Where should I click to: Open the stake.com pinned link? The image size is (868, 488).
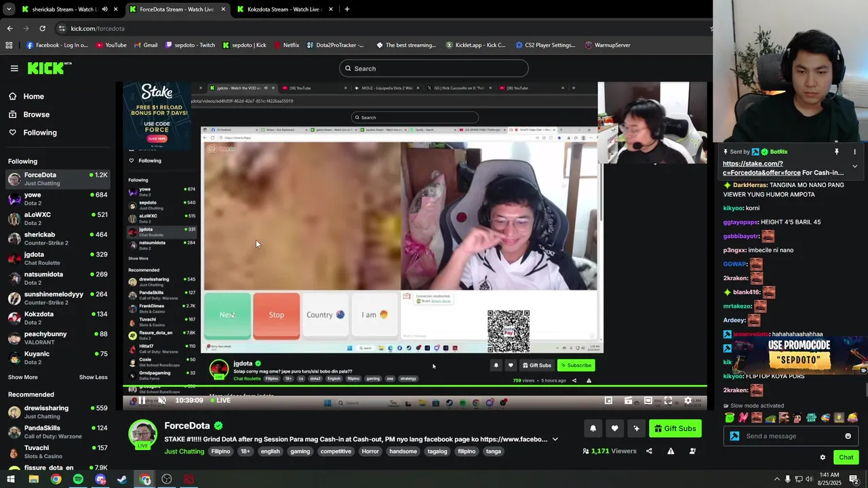point(763,168)
